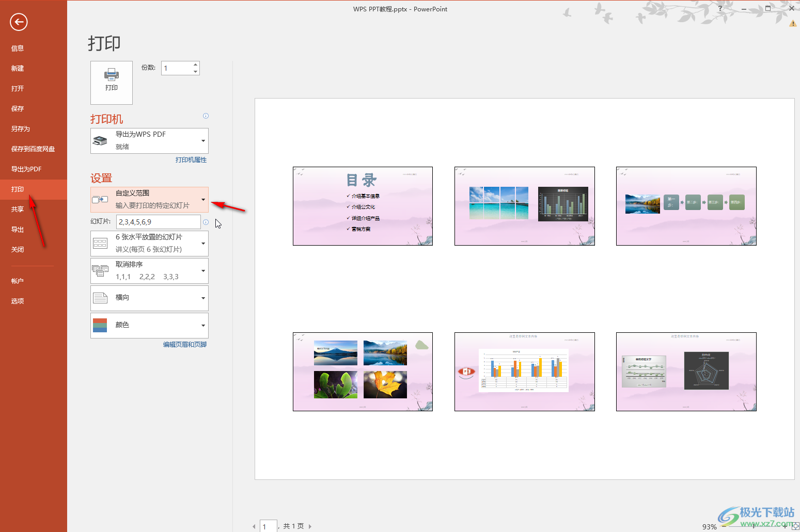Open the 编辑页眉和页脚 link
Image resolution: width=800 pixels, height=532 pixels.
coord(185,345)
